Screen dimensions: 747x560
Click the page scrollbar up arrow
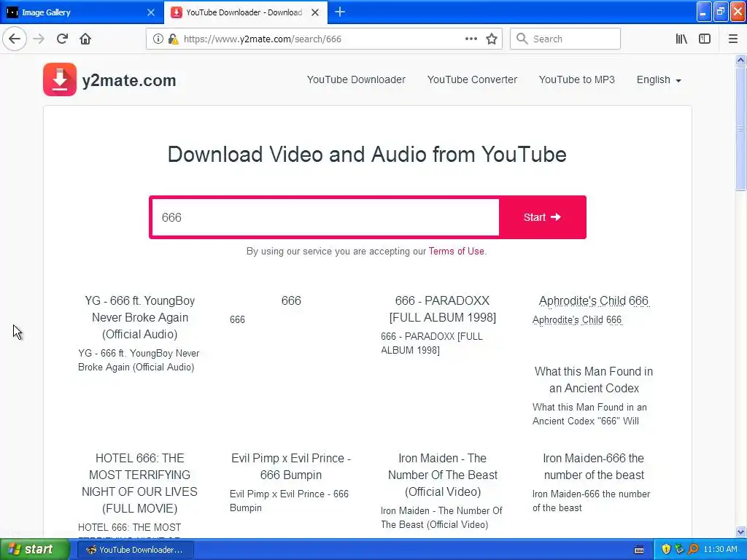(x=740, y=60)
